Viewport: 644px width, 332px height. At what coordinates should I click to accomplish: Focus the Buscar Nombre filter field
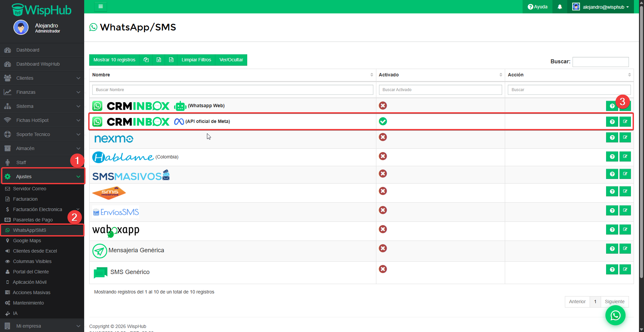pyautogui.click(x=232, y=90)
